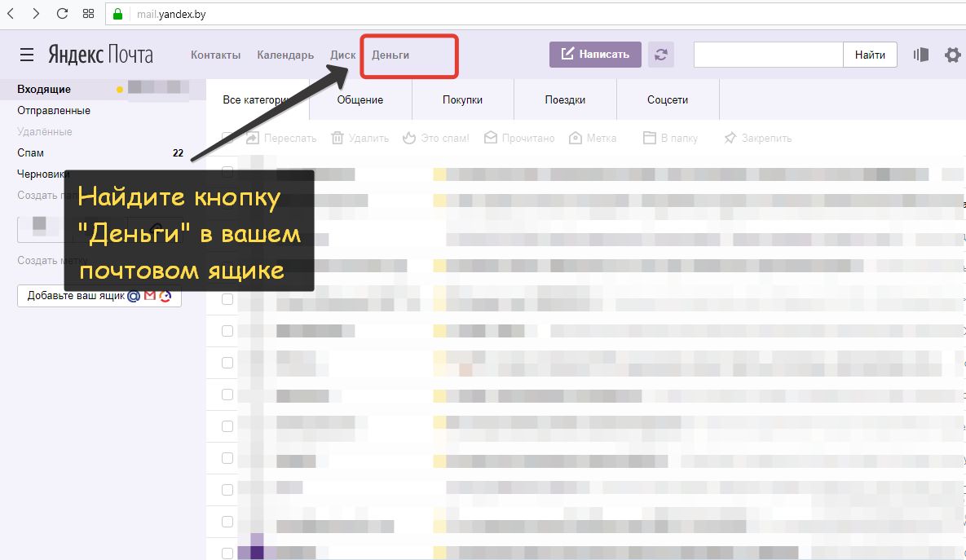Screen dimensions: 966x560
Task: Open the Деньги item in top menu
Action: 390,55
